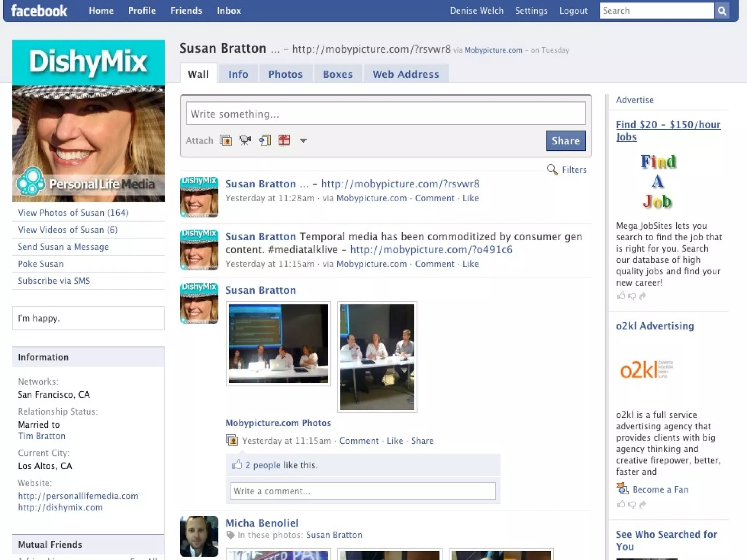Screen dimensions: 747x560
Task: Switch to the Info tab
Action: (238, 74)
